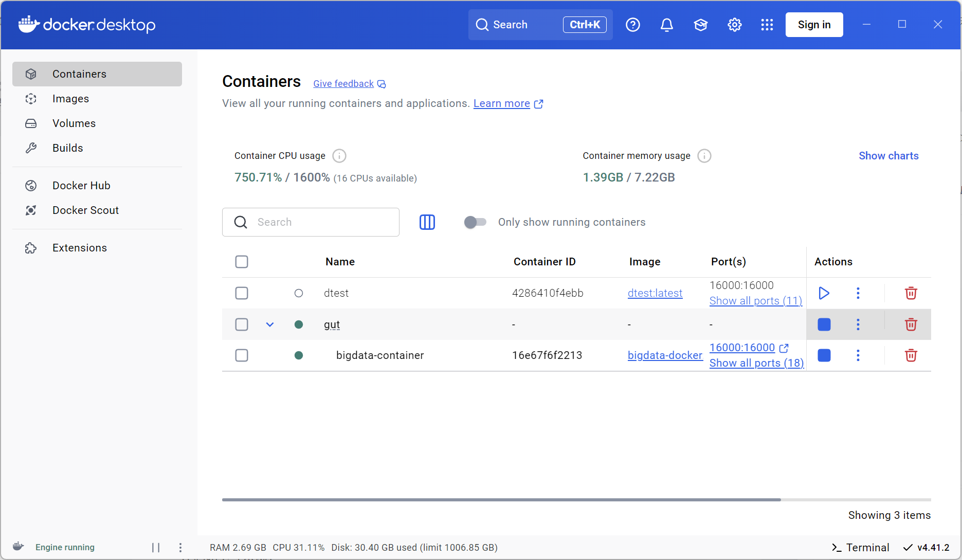Screen dimensions: 962x560
Task: Click the horizontal table scrollbar
Action: 501,499
